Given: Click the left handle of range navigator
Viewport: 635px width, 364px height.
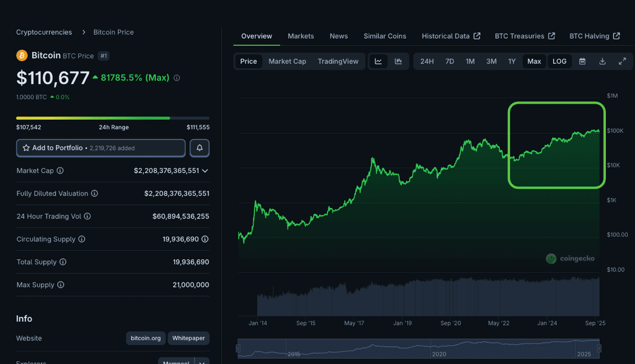Looking at the screenshot, I should coord(238,348).
